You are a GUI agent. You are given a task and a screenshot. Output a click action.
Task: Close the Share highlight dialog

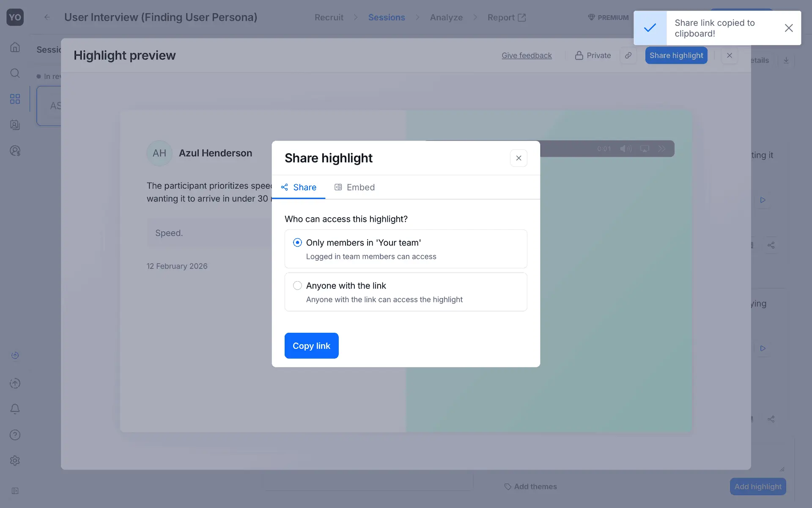point(518,158)
